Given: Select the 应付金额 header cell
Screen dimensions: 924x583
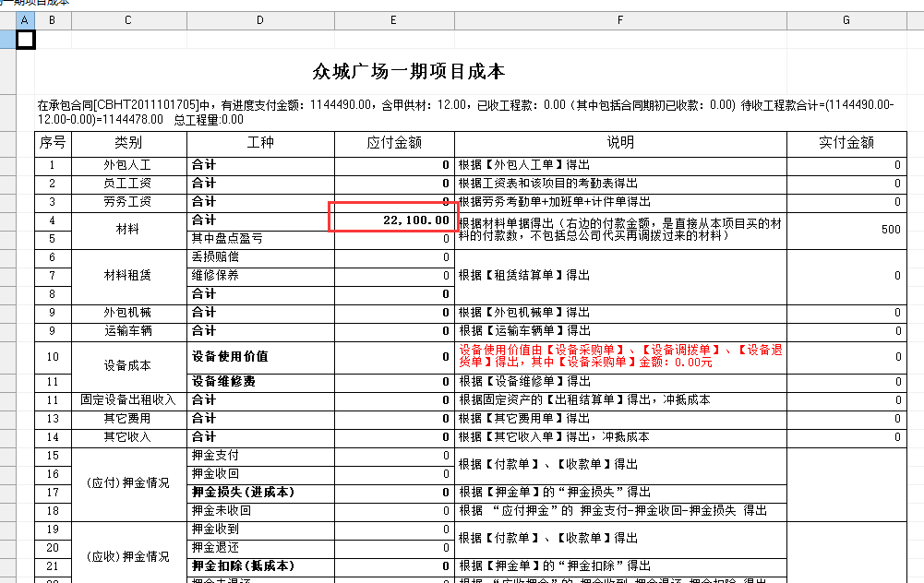Looking at the screenshot, I should tap(394, 143).
